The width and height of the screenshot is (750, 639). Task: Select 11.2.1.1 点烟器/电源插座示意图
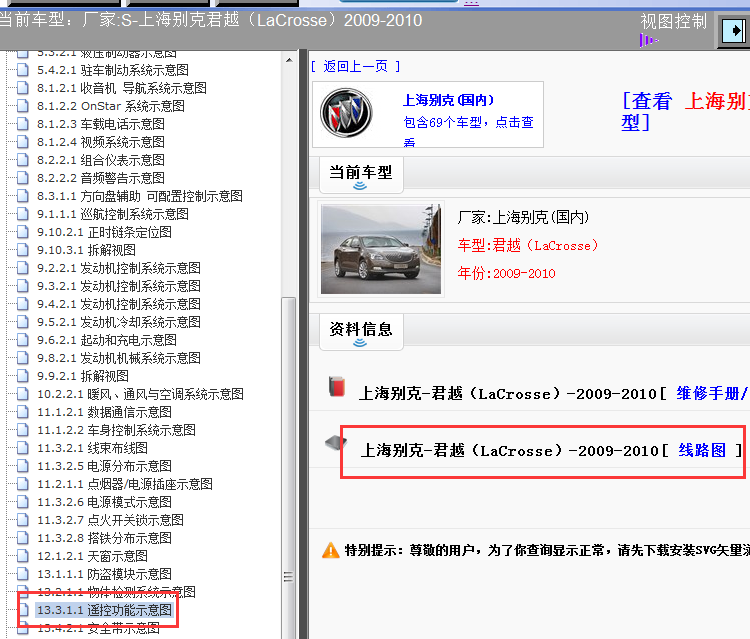125,484
